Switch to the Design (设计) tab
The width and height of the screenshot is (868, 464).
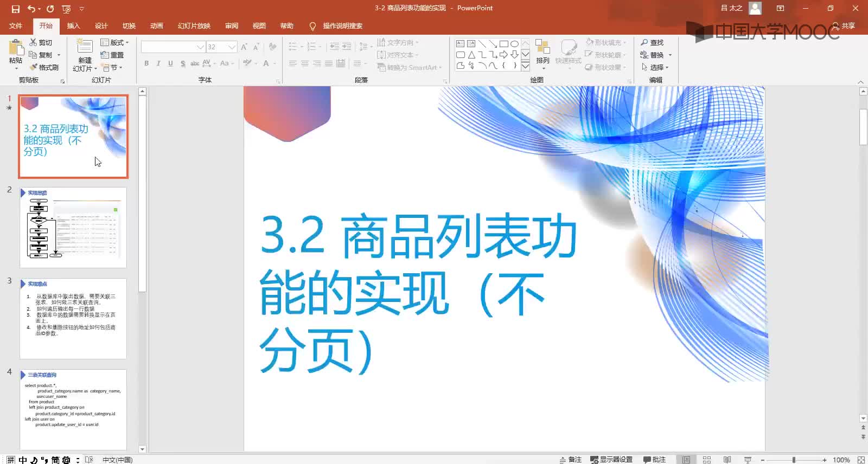pyautogui.click(x=101, y=25)
